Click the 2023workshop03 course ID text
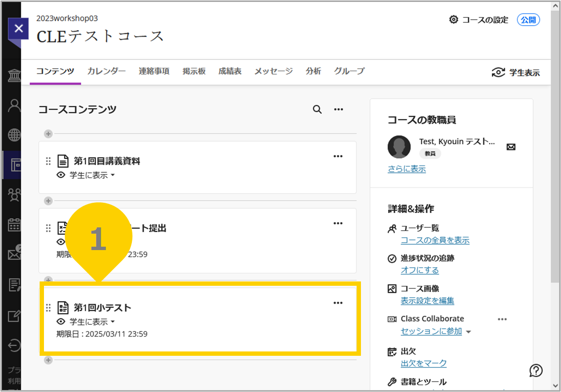Image resolution: width=561 pixels, height=392 pixels. pyautogui.click(x=67, y=18)
